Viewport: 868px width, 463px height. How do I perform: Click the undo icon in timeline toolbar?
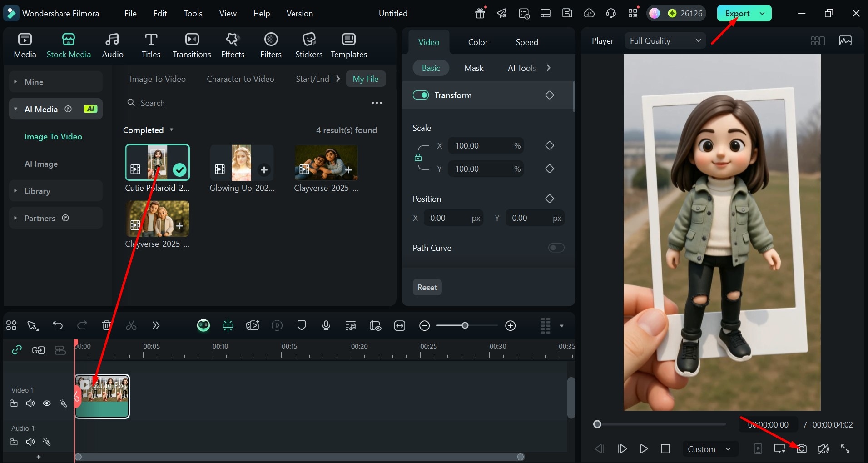(x=58, y=325)
